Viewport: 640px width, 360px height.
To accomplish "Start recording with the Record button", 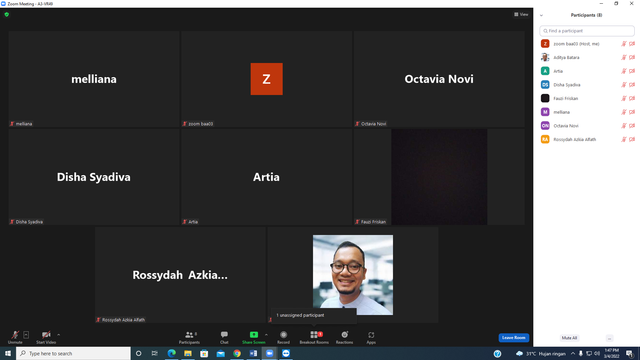I will point(283,337).
